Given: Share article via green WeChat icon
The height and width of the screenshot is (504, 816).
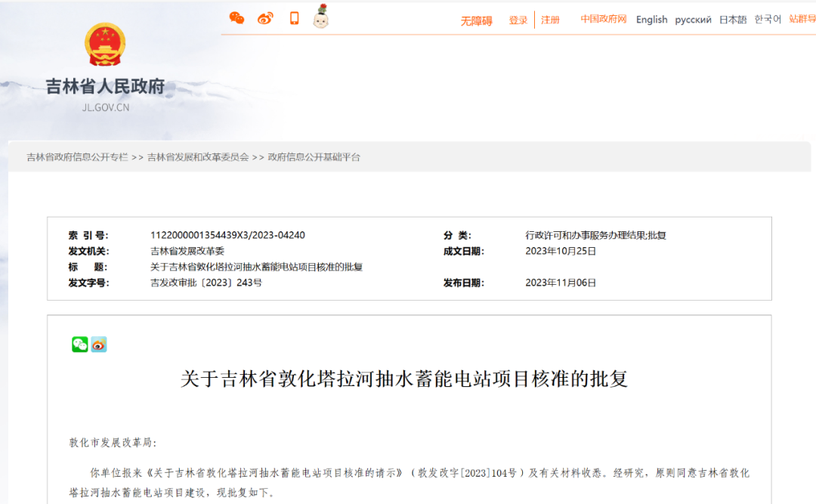Looking at the screenshot, I should [x=80, y=345].
